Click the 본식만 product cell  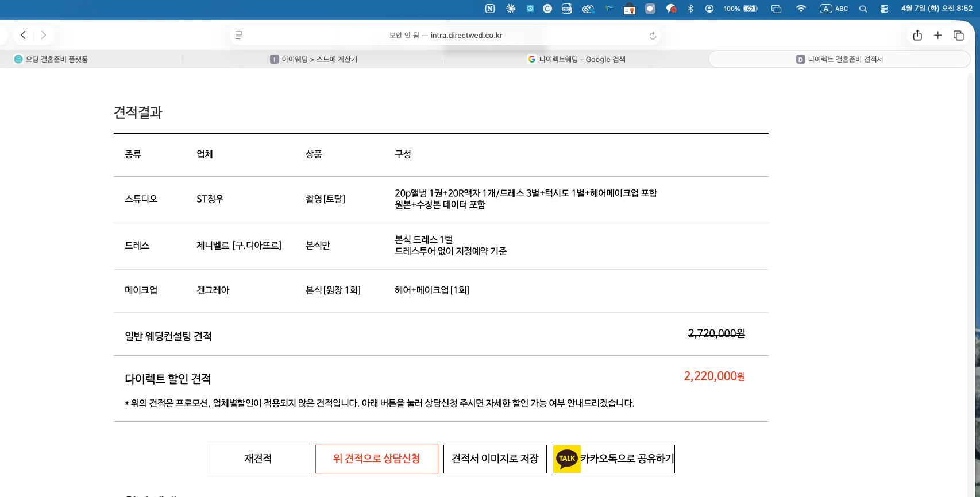coord(318,246)
